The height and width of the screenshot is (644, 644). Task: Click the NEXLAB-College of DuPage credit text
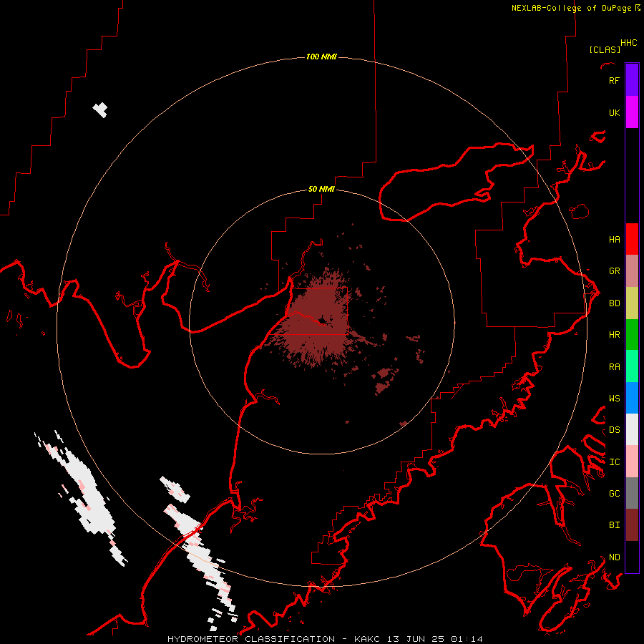(571, 8)
